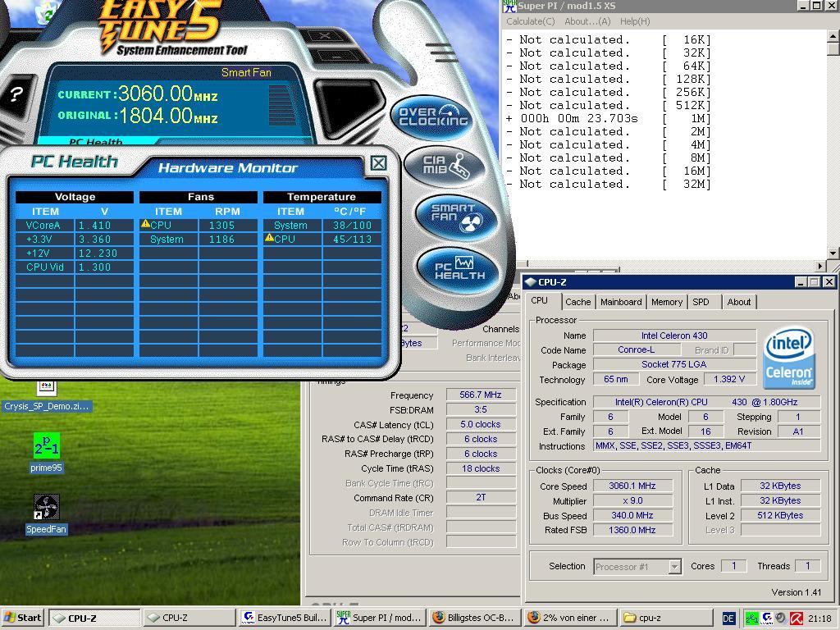Image resolution: width=840 pixels, height=630 pixels.
Task: Open the Calculate menu in Super PI
Action: (531, 21)
